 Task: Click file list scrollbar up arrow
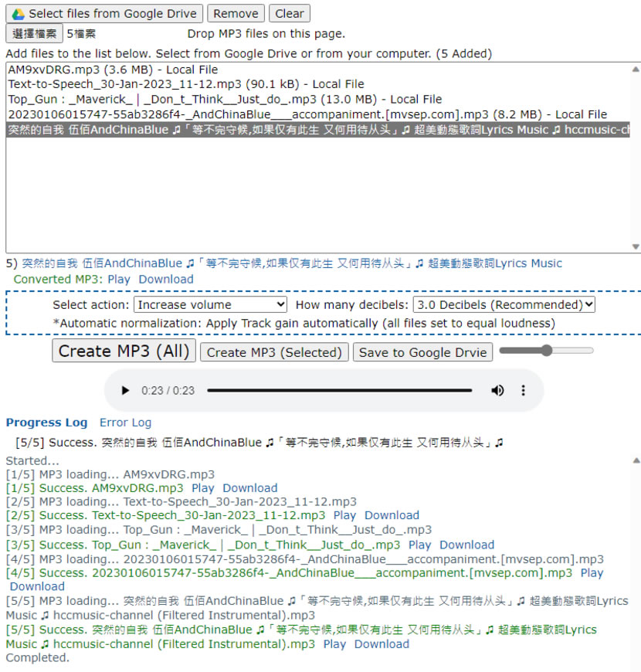click(636, 70)
